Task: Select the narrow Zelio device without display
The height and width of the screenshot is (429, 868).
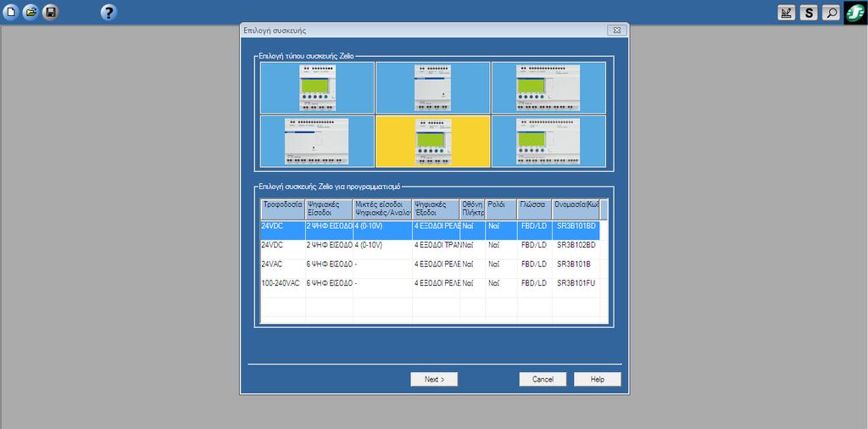Action: pyautogui.click(x=433, y=87)
